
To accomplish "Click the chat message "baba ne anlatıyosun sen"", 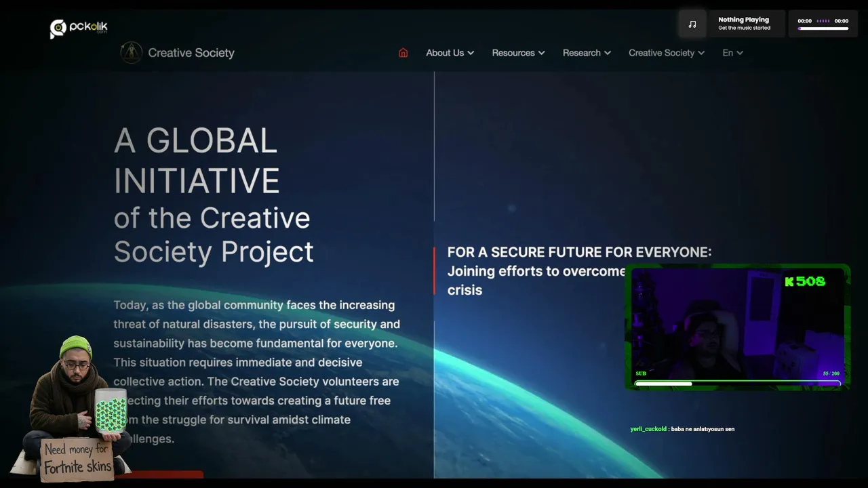I will pos(703,429).
